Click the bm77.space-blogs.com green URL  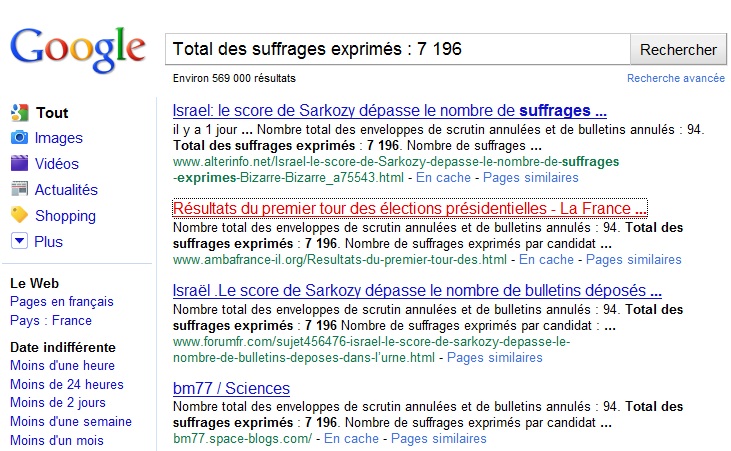(242, 439)
